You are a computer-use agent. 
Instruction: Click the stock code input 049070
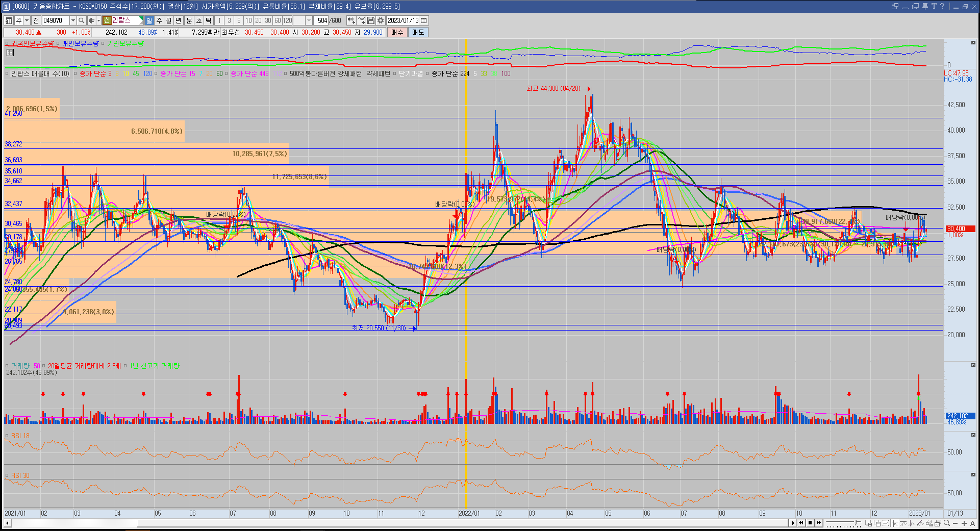pos(56,20)
